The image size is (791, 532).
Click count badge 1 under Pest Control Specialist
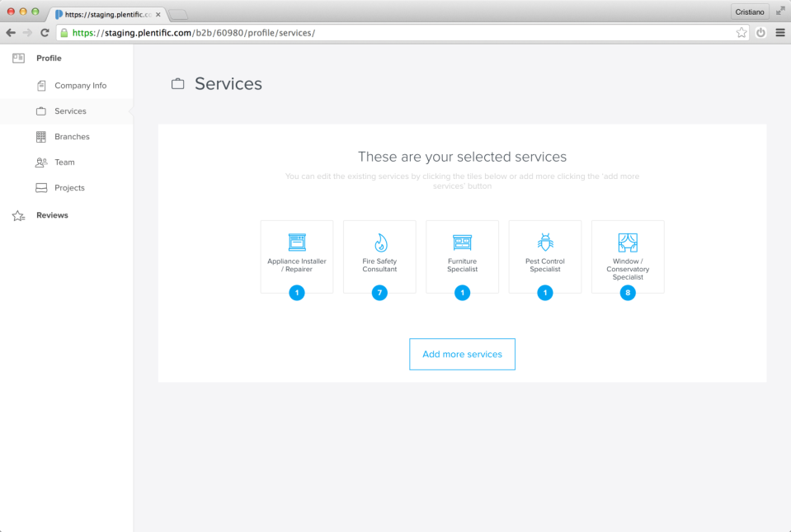(545, 293)
